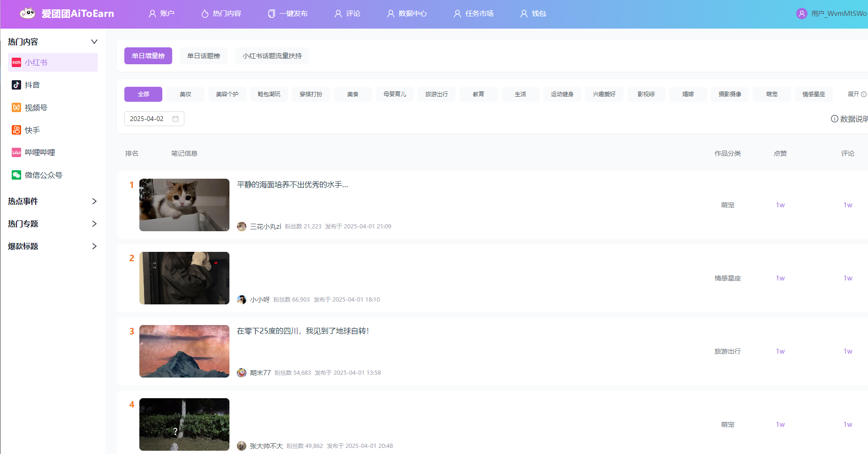Filter by 萌宠 category button
This screenshot has height=454, width=868.
[771, 94]
